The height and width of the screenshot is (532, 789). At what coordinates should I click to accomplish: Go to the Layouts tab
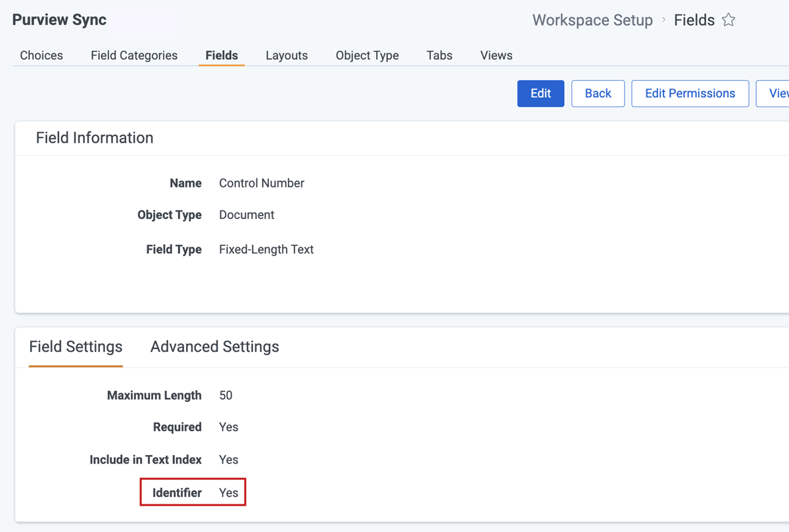pos(287,55)
